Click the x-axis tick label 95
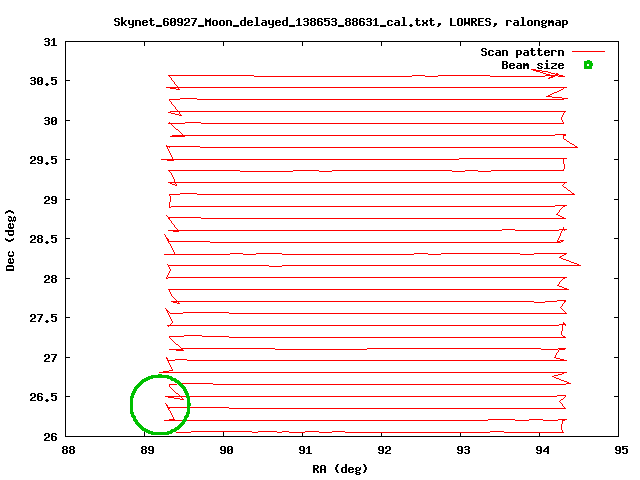This screenshot has width=640, height=480. (621, 450)
